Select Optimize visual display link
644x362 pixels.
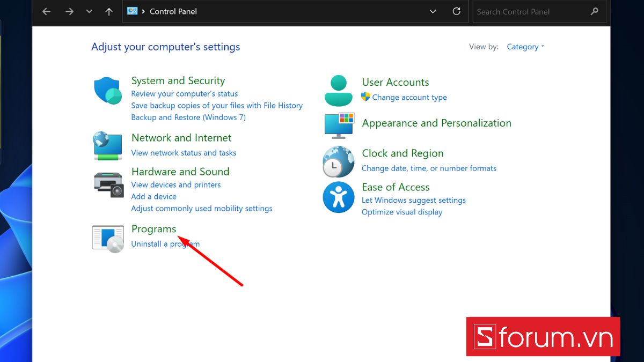[402, 212]
